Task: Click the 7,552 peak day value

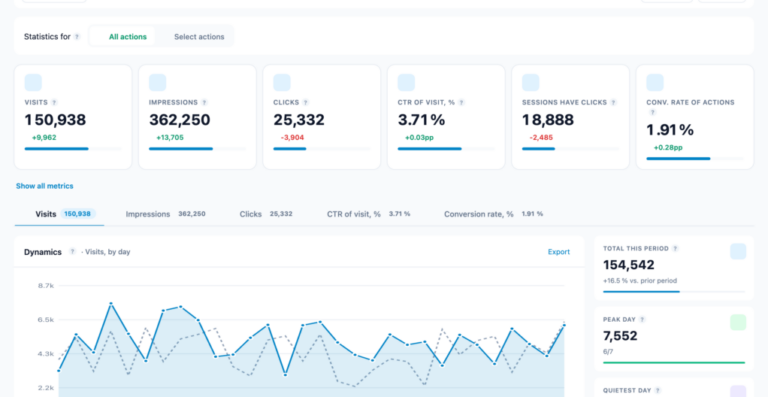Action: pos(620,336)
